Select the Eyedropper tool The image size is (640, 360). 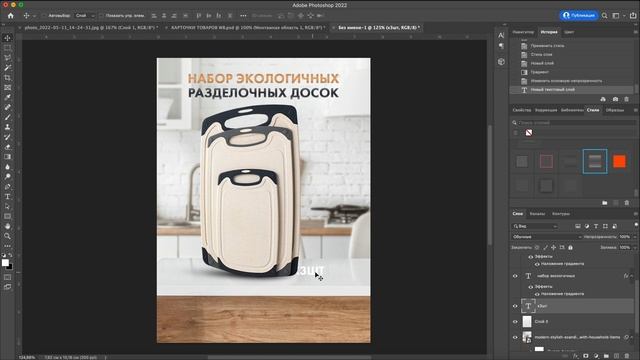click(7, 97)
